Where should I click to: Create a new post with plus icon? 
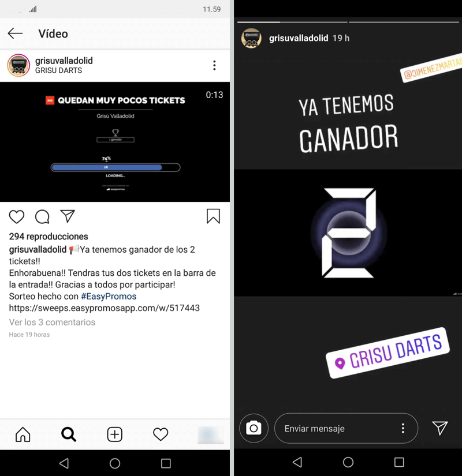(114, 434)
